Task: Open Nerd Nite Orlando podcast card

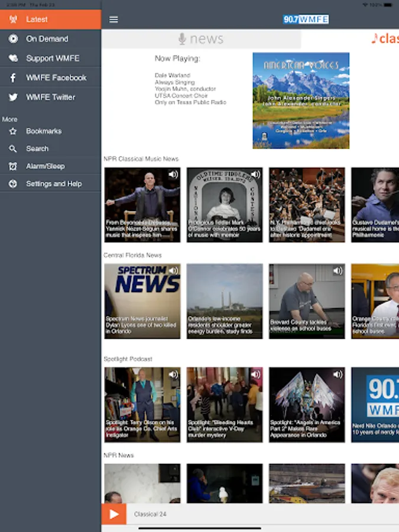Action: pyautogui.click(x=375, y=405)
